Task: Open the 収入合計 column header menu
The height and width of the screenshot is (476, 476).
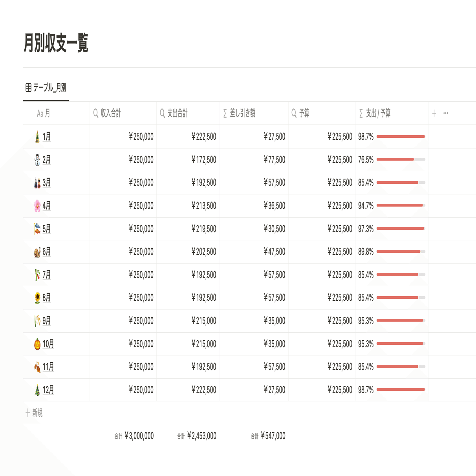Action: (x=123, y=114)
